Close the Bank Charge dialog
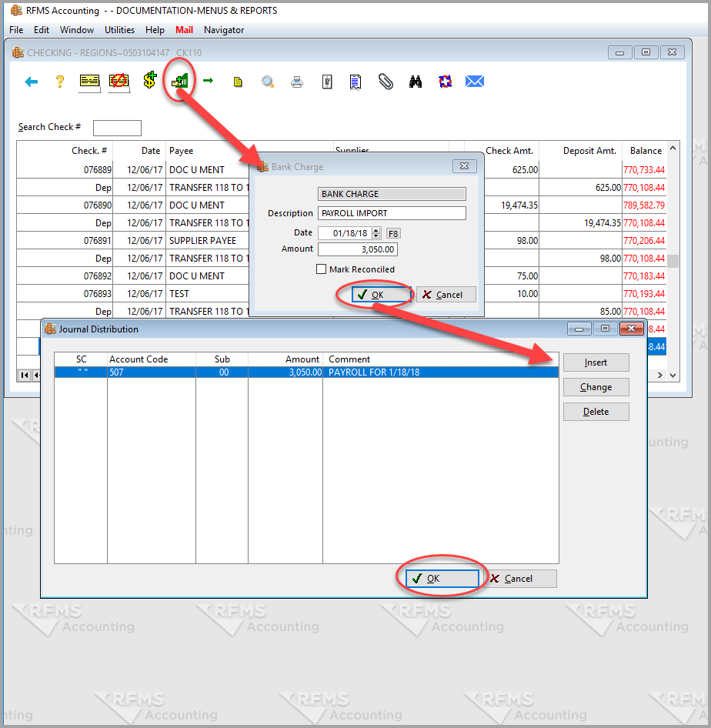This screenshot has height=728, width=711. tap(464, 166)
